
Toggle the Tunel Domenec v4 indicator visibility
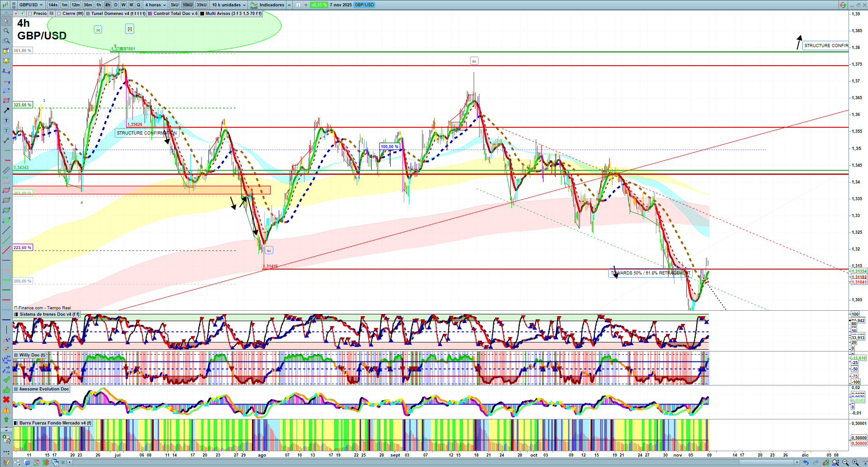[88, 14]
